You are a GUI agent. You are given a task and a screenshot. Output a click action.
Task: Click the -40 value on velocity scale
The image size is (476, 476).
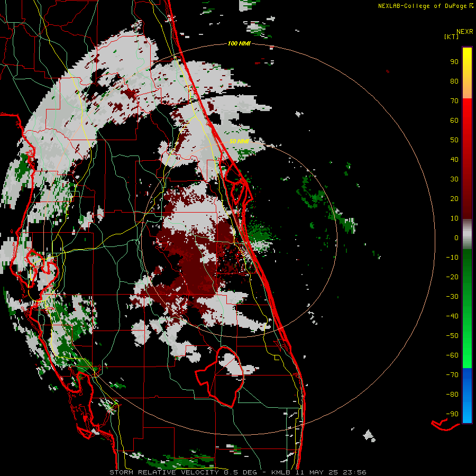452,316
